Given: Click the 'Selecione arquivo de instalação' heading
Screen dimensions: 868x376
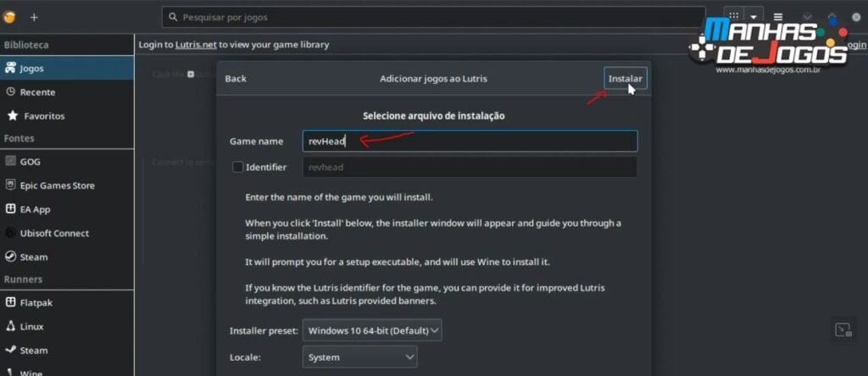Looking at the screenshot, I should [x=433, y=116].
